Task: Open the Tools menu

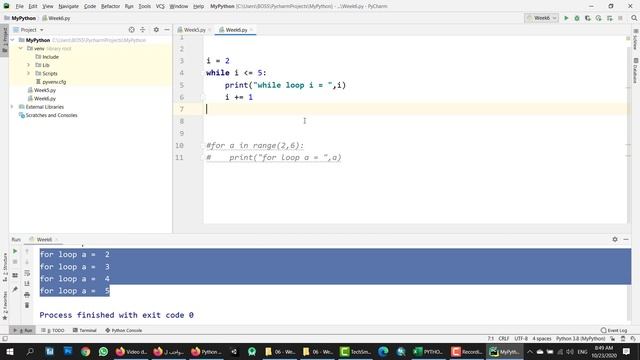Action: coord(144,6)
